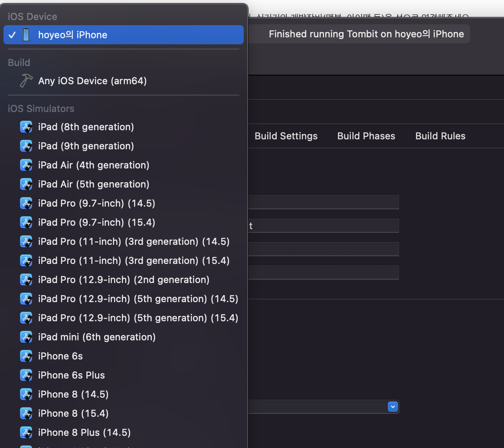Pick iPad Pro (12.9-inch) (2nd generation)
The height and width of the screenshot is (448, 504).
pos(124,280)
